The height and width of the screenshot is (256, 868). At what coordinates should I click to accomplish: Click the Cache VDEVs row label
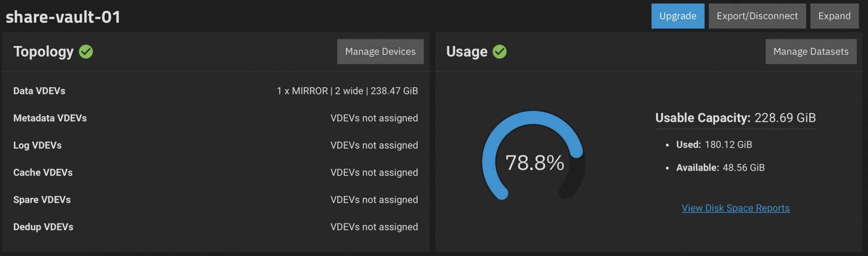click(x=43, y=172)
